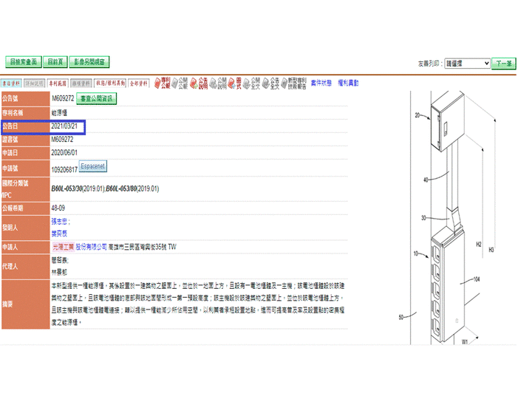This screenshot has width=532, height=399.
Task: Switch to the 全部資料 tab
Action: 139,83
